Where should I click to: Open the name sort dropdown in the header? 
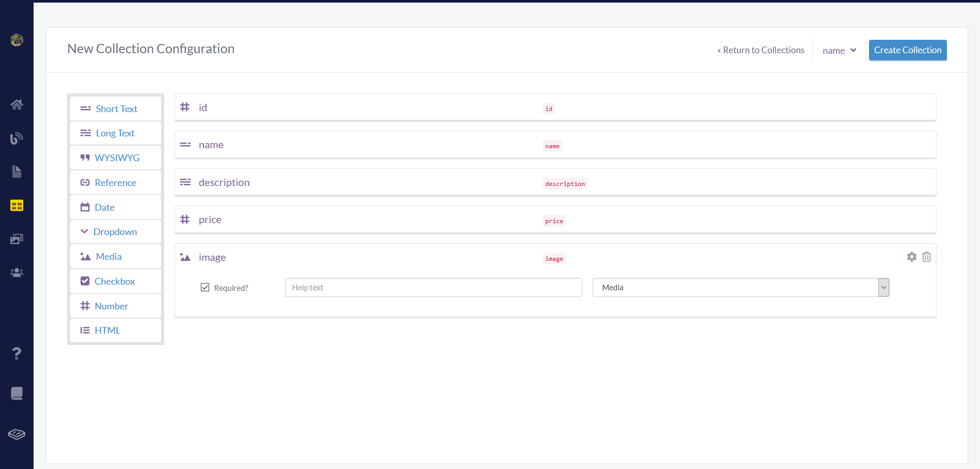839,50
